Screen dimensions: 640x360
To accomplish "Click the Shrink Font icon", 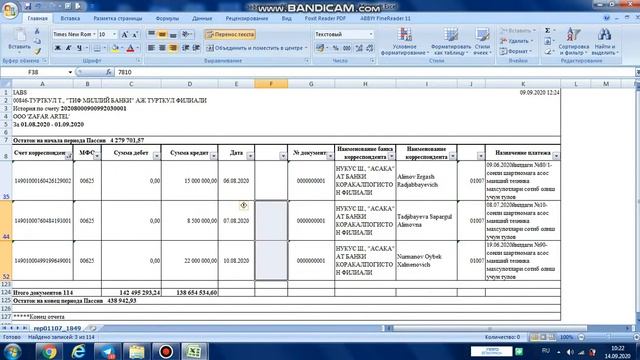I will point(135,35).
